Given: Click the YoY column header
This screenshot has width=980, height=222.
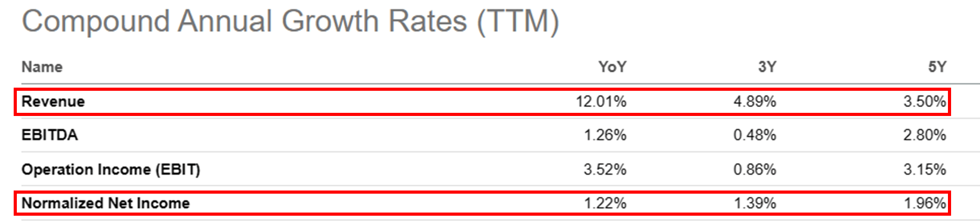Looking at the screenshot, I should (612, 67).
